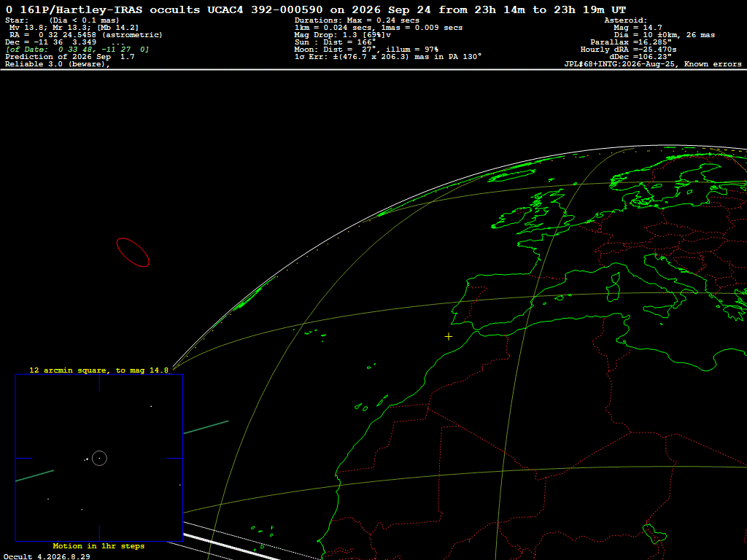
Task: Click the red error ellipse
Action: click(x=133, y=252)
